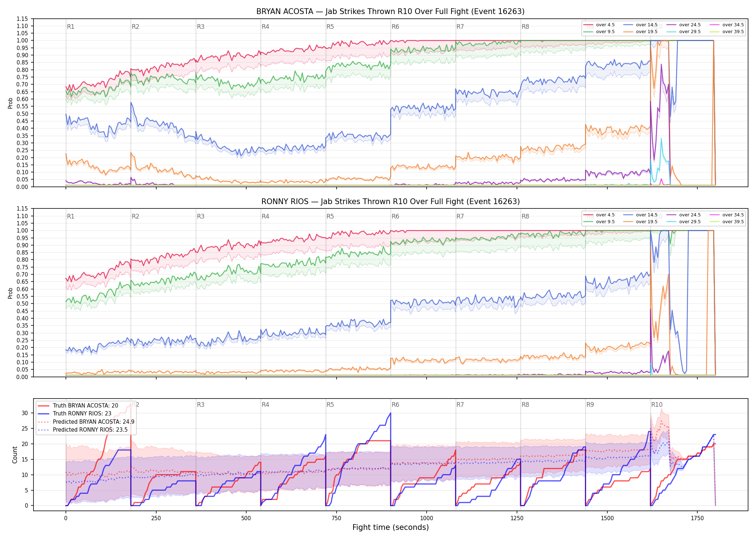
Task: Click purple 'over 24.5' line swatch, Acosta legend
Action: point(671,25)
